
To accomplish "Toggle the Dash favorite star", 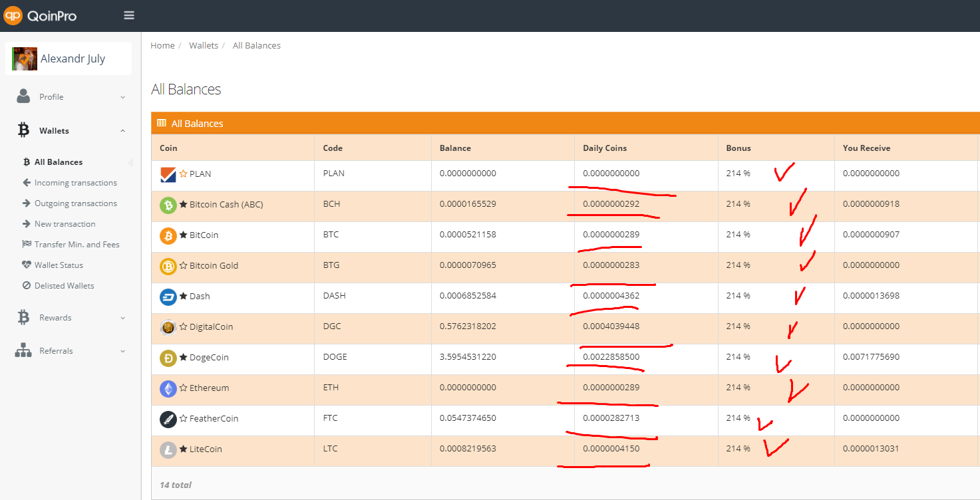I will click(183, 296).
